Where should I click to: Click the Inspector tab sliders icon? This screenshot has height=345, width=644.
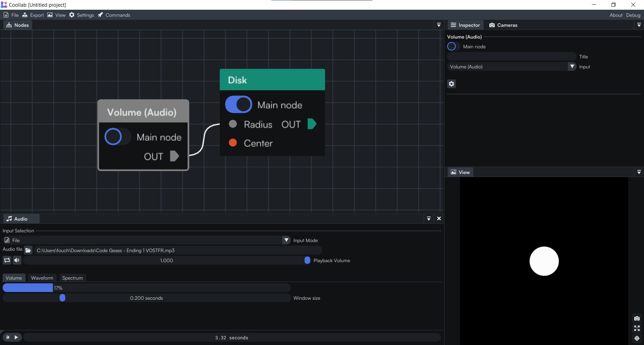(x=453, y=25)
